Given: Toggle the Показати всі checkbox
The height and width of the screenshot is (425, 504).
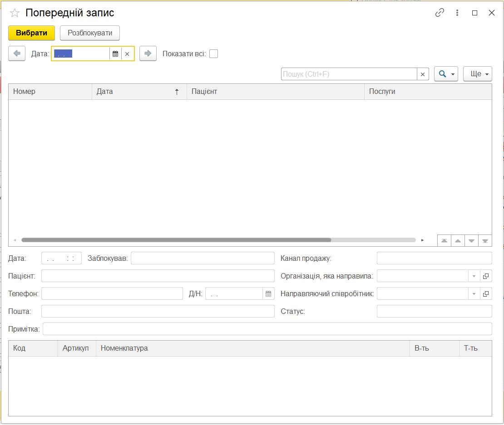Looking at the screenshot, I should (x=213, y=54).
